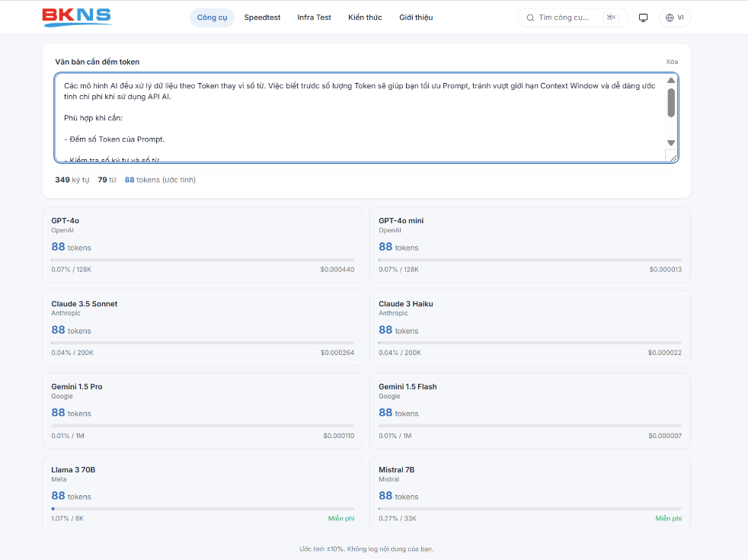Viewport: 748px width, 560px height.
Task: Open the Công cụ menu
Action: tap(213, 18)
